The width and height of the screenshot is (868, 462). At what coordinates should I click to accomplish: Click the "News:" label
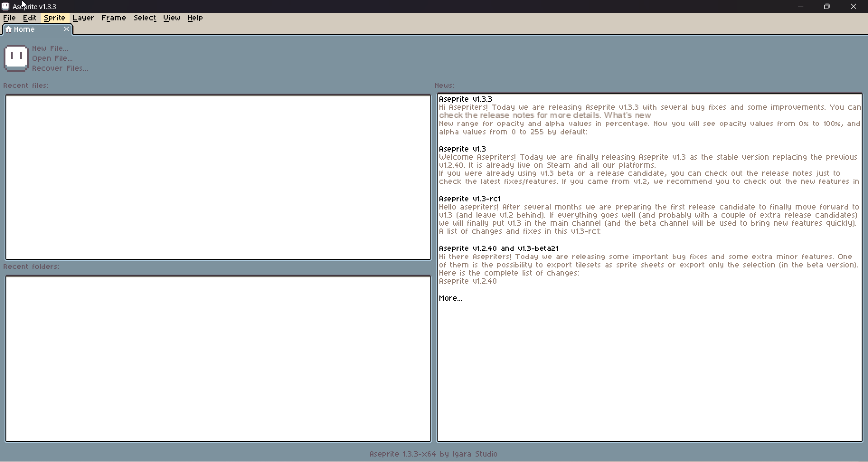pos(444,86)
